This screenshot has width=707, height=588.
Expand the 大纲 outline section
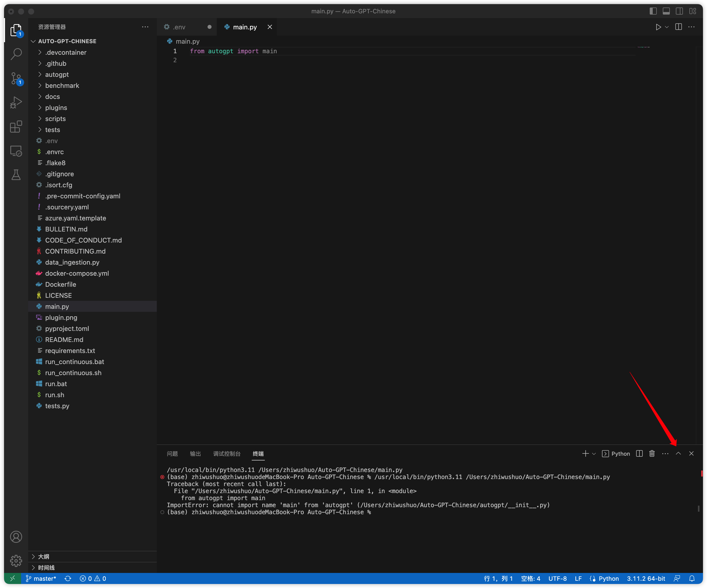coord(44,556)
